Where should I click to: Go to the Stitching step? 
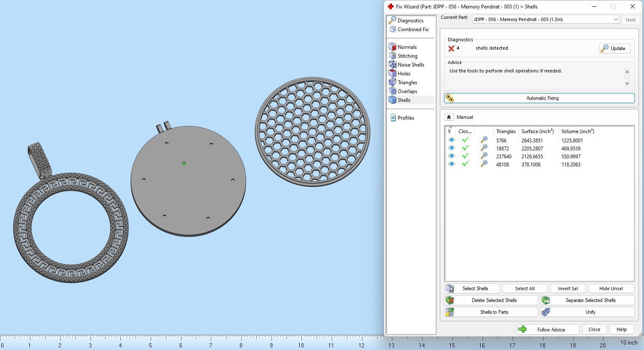click(407, 56)
